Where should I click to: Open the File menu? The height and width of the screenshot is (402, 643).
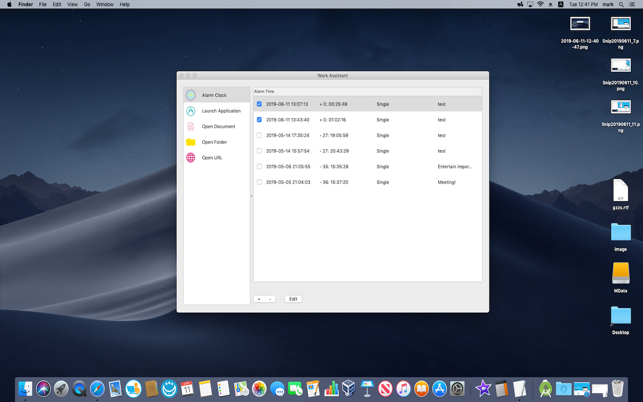(x=42, y=4)
